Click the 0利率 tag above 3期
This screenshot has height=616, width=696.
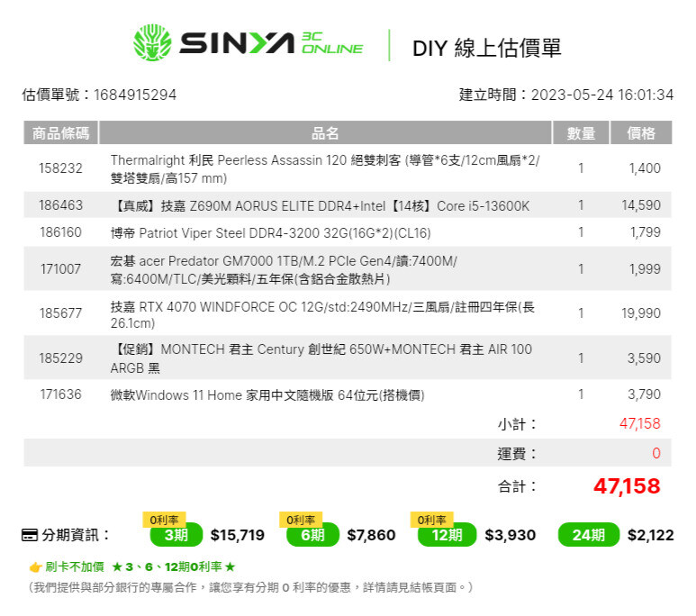(164, 520)
